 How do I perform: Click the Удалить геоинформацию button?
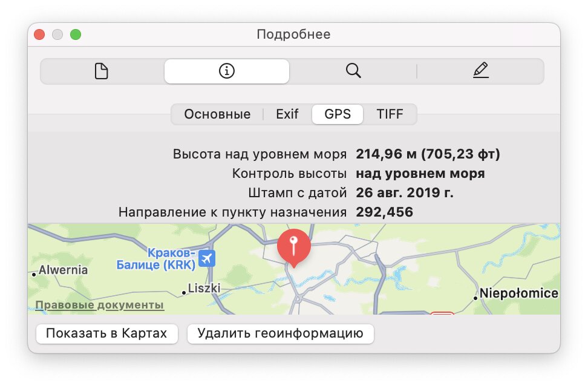[x=281, y=333]
